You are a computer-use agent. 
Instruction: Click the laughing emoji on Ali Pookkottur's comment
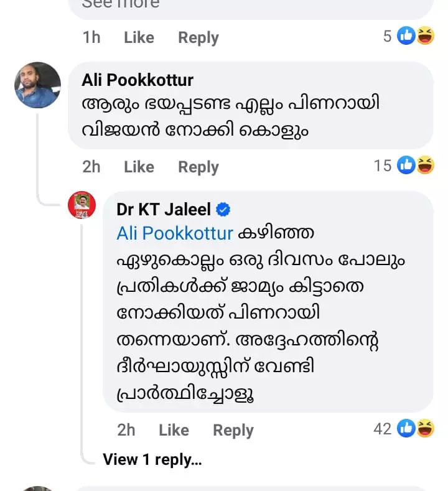pos(425,165)
